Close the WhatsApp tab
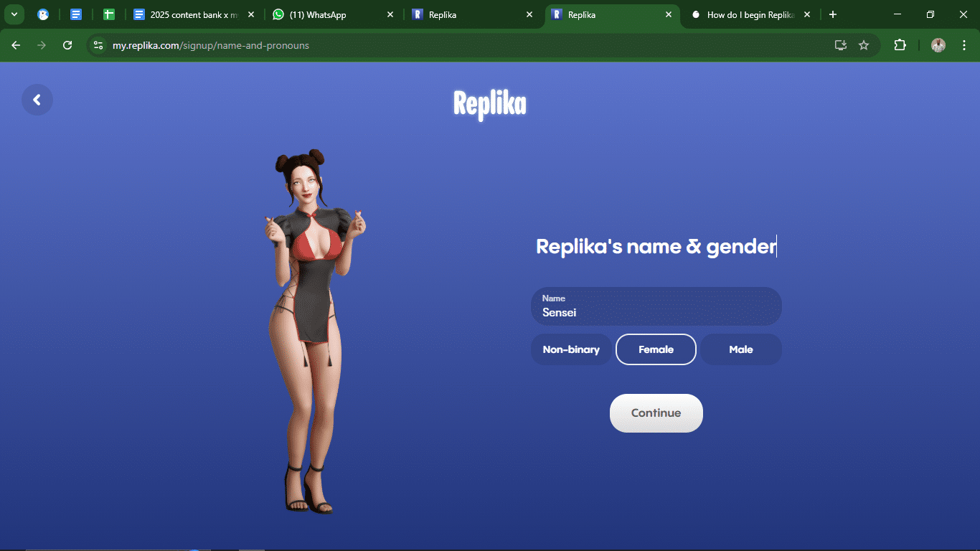This screenshot has height=551, width=980. 390,14
